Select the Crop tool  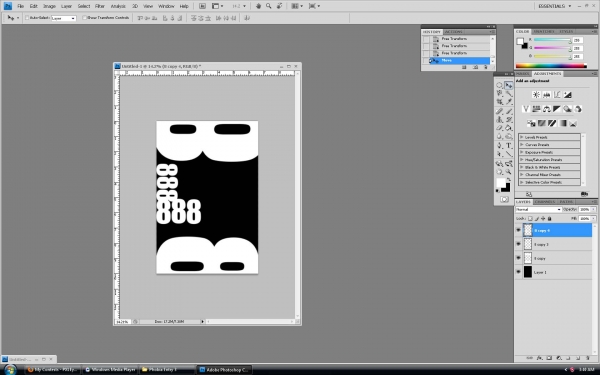[x=500, y=102]
